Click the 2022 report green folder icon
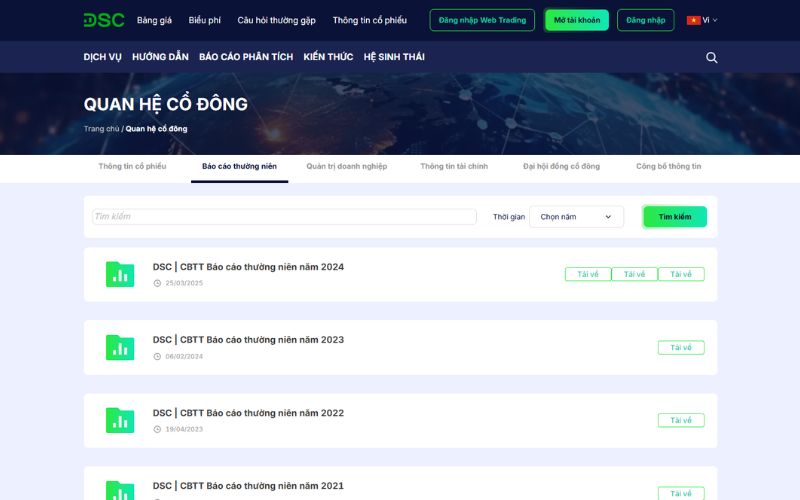The image size is (800, 500). [x=120, y=420]
